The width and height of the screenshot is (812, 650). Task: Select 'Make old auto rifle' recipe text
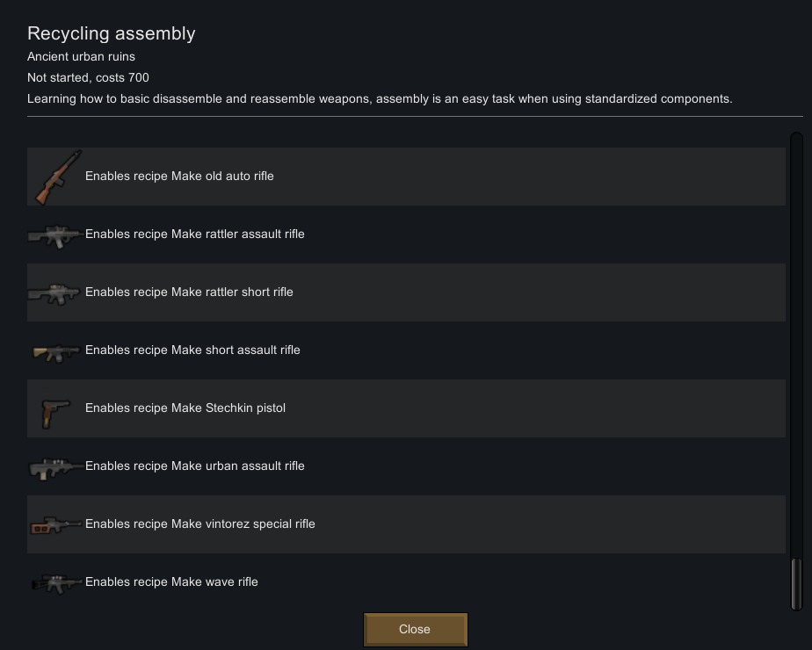click(x=222, y=176)
